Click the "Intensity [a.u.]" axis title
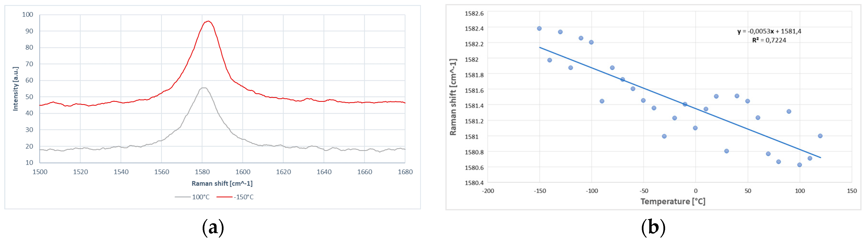The image size is (868, 242). click(x=16, y=89)
